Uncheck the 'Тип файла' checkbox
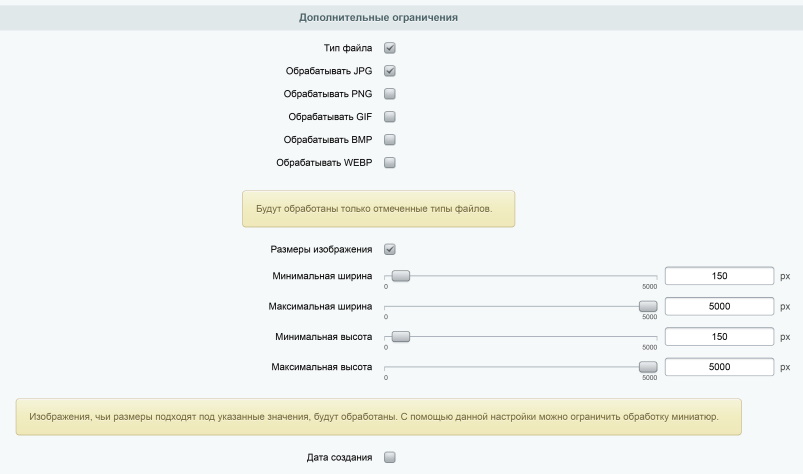The height and width of the screenshot is (474, 803). pos(390,48)
